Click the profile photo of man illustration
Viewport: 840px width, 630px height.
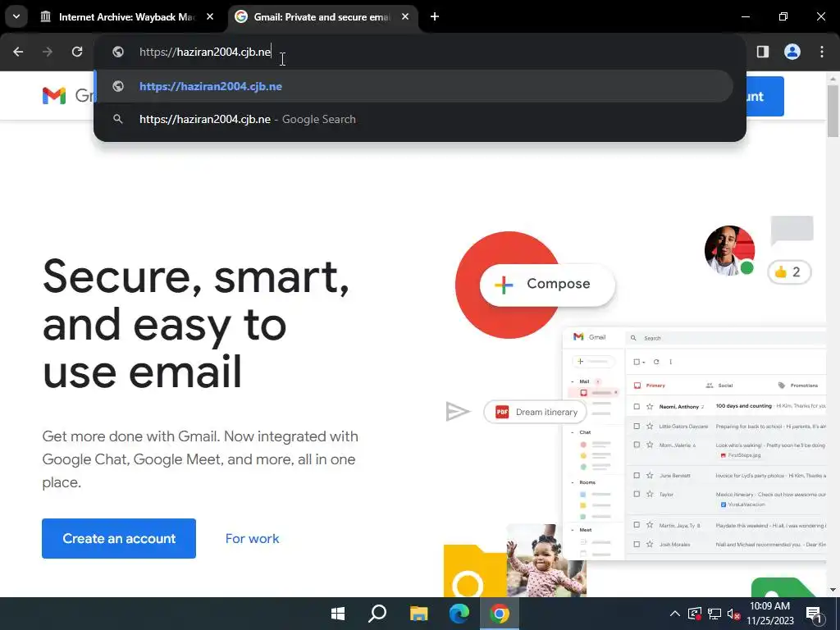click(x=729, y=251)
